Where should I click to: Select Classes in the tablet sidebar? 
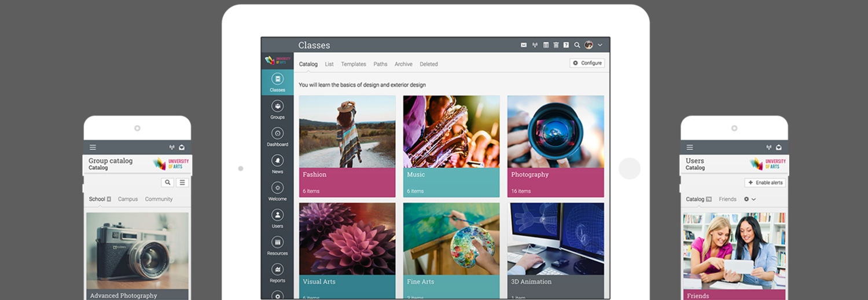click(277, 82)
